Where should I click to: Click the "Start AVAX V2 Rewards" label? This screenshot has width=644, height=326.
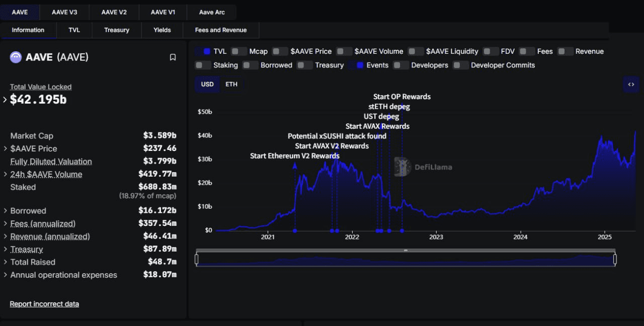tap(332, 146)
